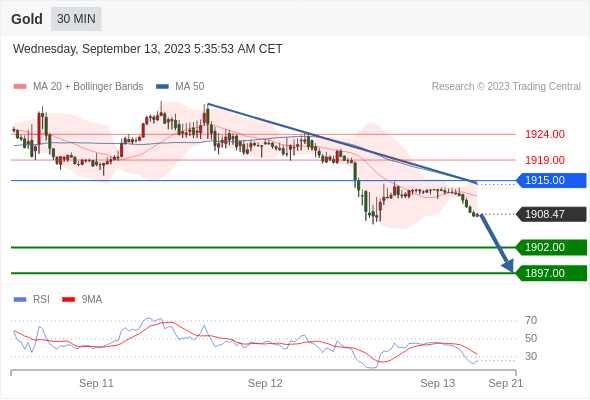This screenshot has width=590, height=400.
Task: Click the MA 20 + Bollinger Bands legend label
Action: (88, 87)
